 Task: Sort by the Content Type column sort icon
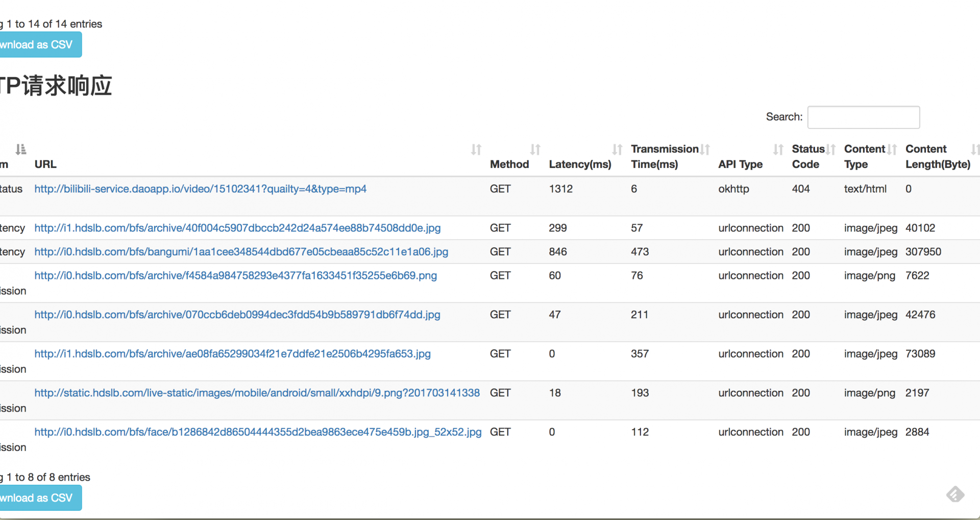[892, 149]
